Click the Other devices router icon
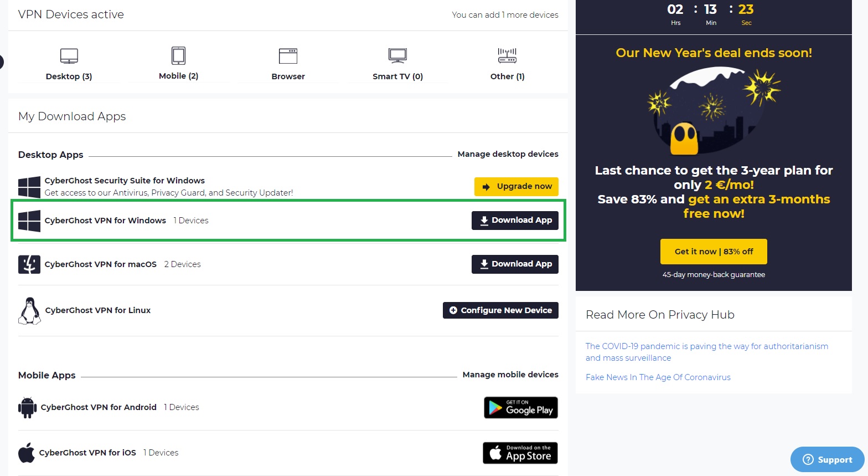 507,56
